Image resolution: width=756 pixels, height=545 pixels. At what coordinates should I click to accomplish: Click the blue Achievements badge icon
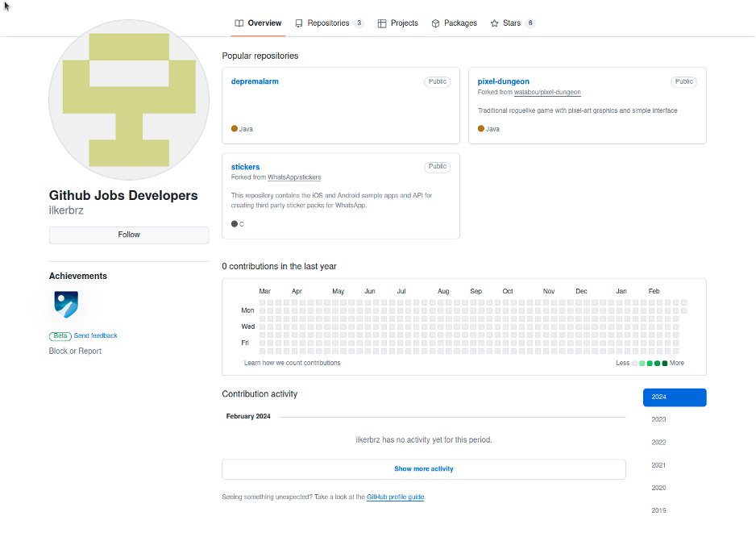66,305
